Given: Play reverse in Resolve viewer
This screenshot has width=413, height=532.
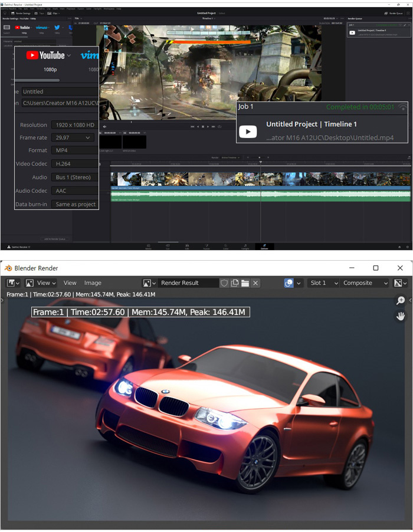Looking at the screenshot, I should point(198,127).
